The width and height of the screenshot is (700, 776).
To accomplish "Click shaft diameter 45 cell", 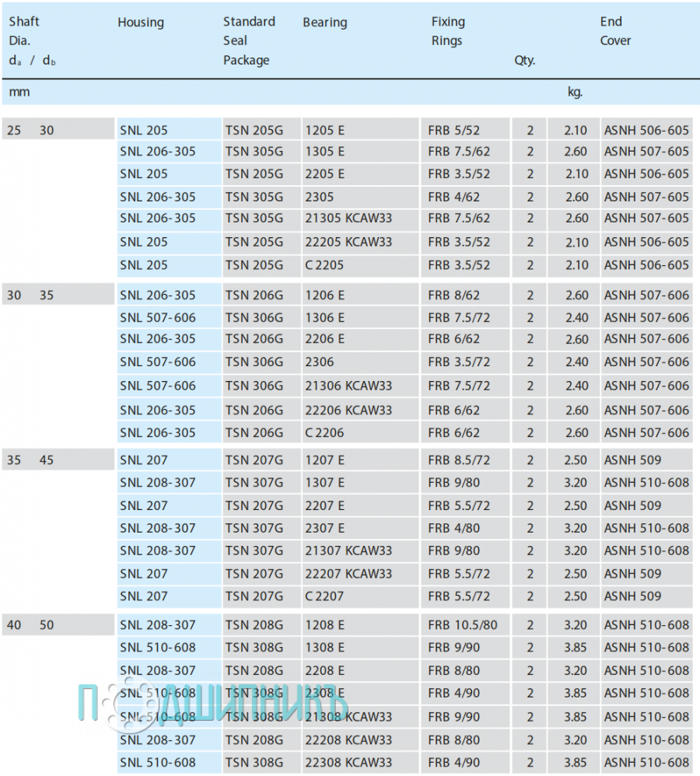I will pyautogui.click(x=47, y=460).
